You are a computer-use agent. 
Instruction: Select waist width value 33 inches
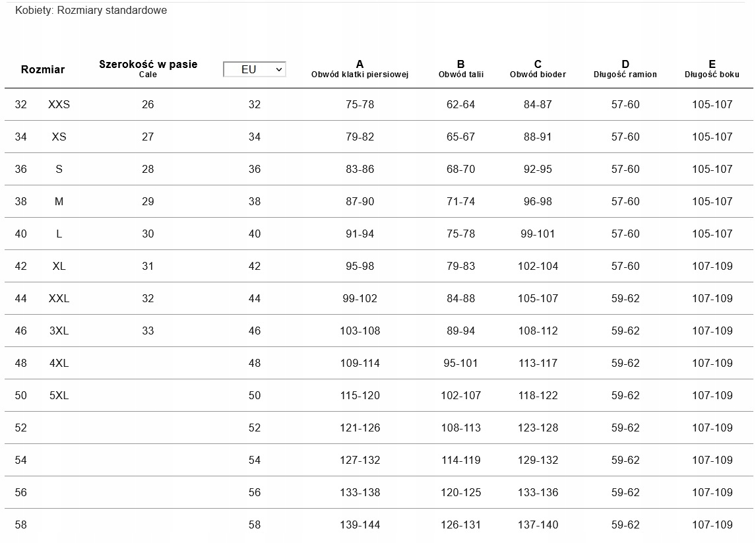pyautogui.click(x=148, y=331)
